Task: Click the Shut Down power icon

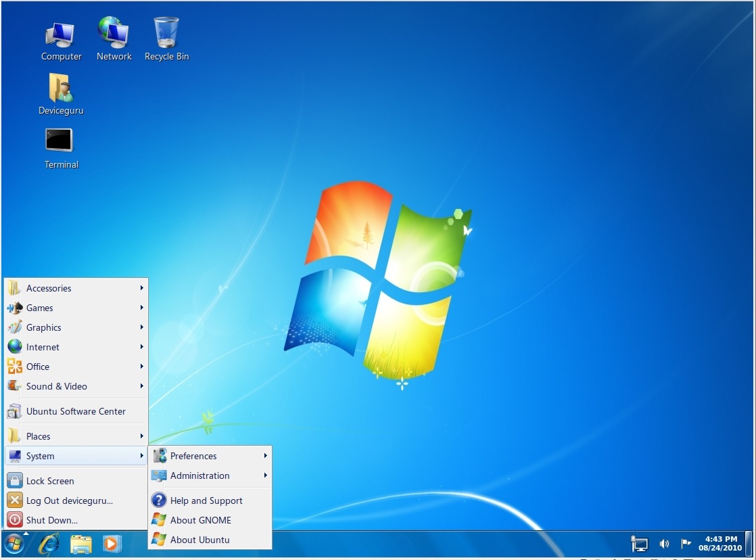Action: tap(14, 519)
